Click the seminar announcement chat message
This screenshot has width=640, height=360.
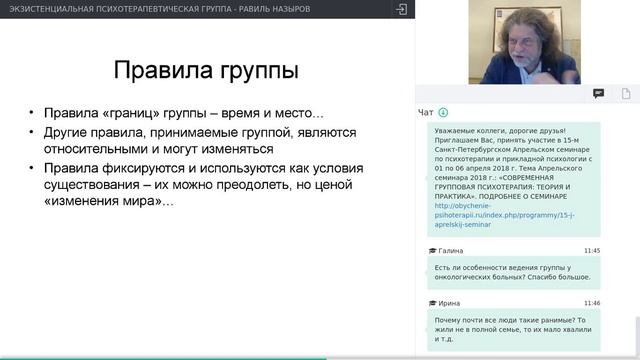(x=514, y=179)
